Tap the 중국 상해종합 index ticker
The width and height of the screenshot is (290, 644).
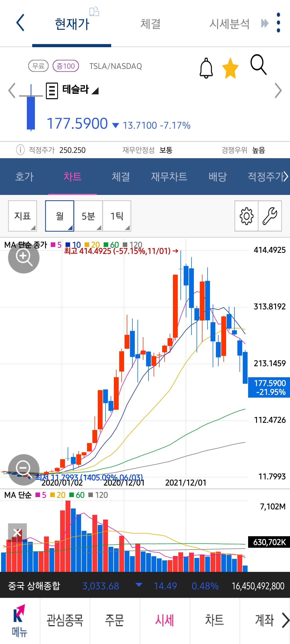[34, 586]
